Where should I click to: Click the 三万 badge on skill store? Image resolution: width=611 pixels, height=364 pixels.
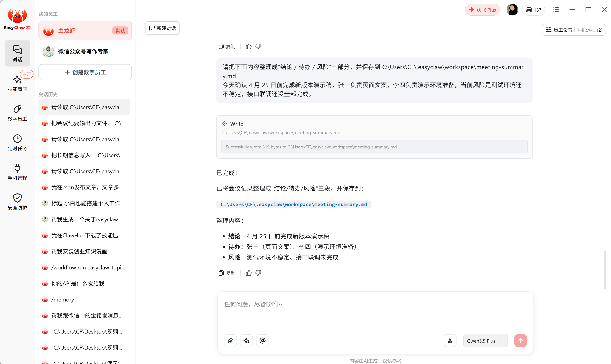coord(26,74)
